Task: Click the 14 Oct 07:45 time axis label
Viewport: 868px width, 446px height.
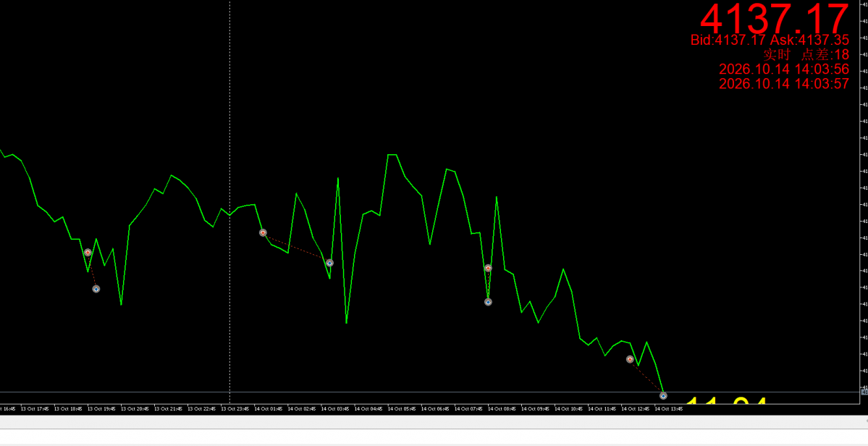Action: (x=468, y=409)
